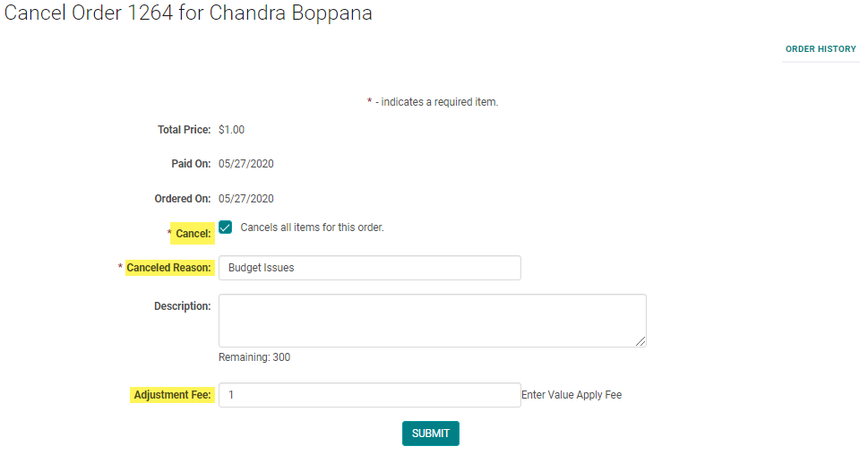Image resolution: width=868 pixels, height=455 pixels.
Task: Click the Adjustment Fee input box
Action: 369,395
